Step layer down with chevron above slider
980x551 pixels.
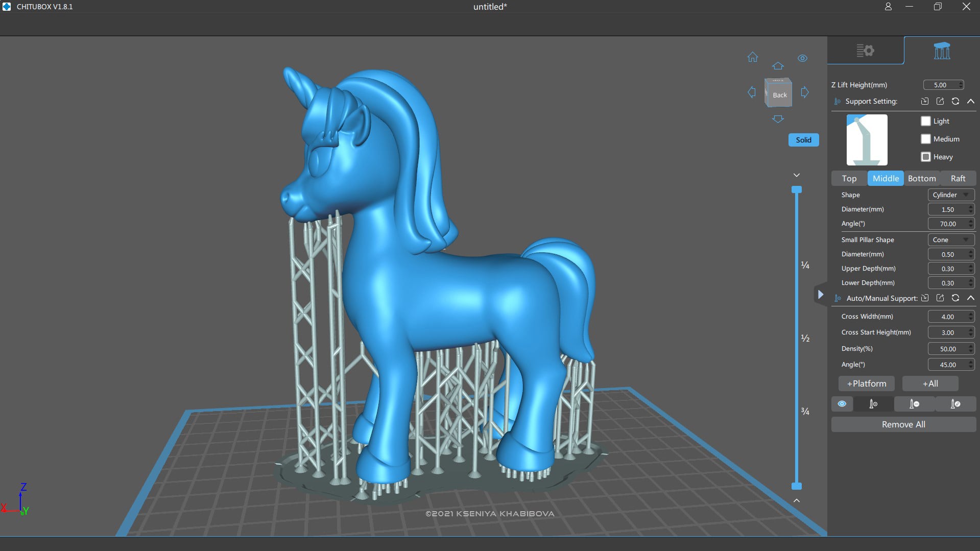tap(796, 175)
